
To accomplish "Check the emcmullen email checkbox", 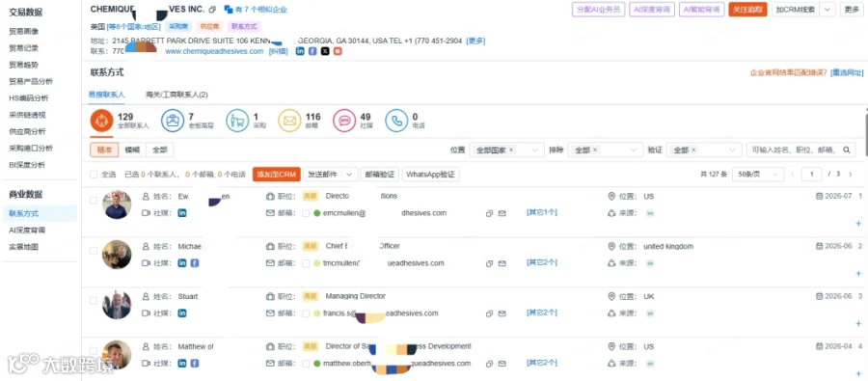I will 306,213.
